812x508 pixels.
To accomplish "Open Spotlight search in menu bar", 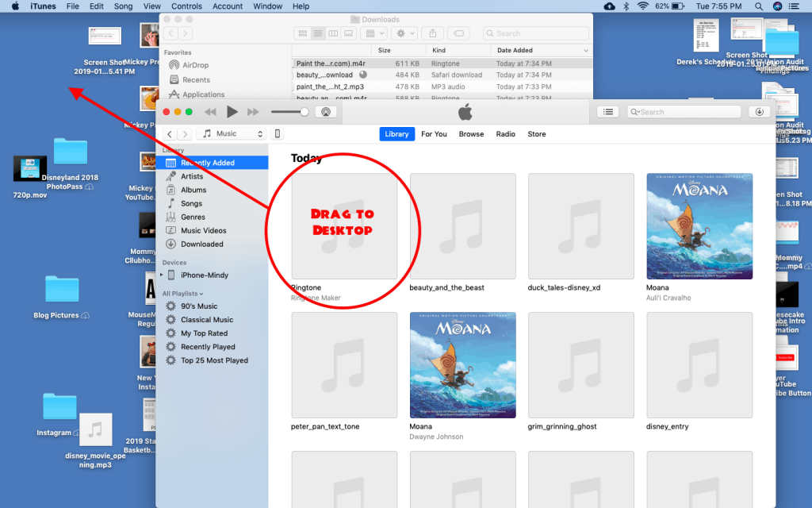I will pyautogui.click(x=758, y=6).
